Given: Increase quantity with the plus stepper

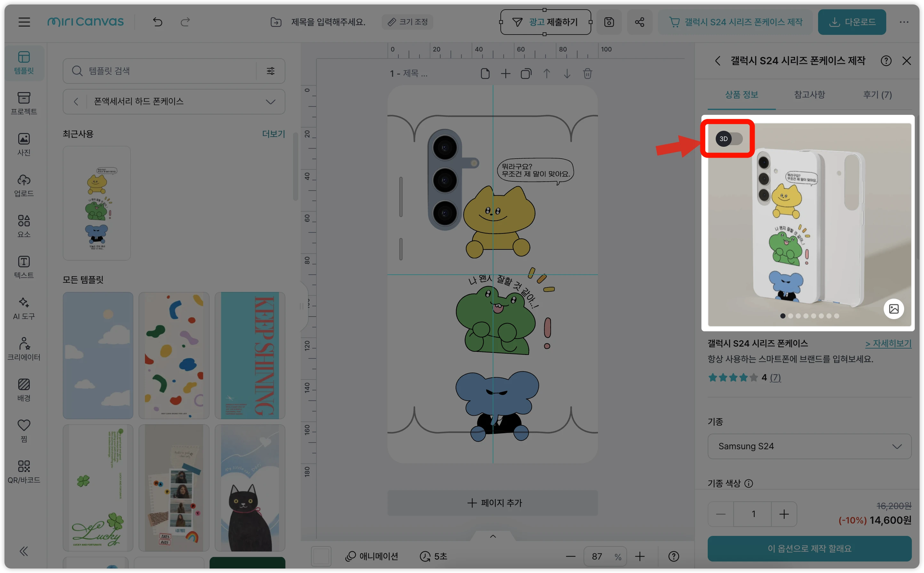Looking at the screenshot, I should [x=784, y=514].
